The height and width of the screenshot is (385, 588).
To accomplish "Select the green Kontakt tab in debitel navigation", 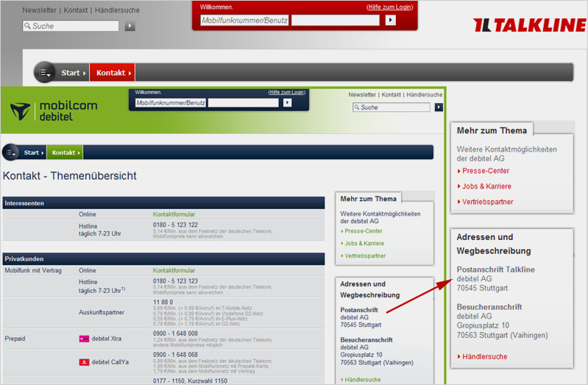I will (65, 152).
